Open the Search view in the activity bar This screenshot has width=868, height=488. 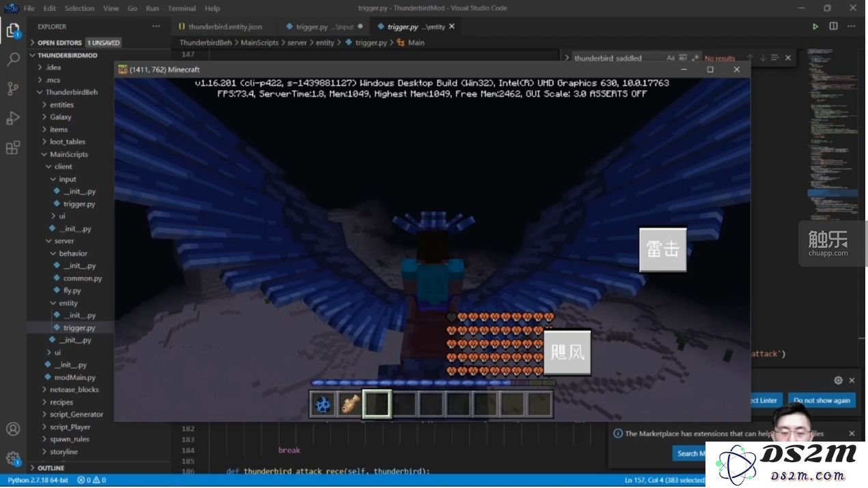[13, 59]
